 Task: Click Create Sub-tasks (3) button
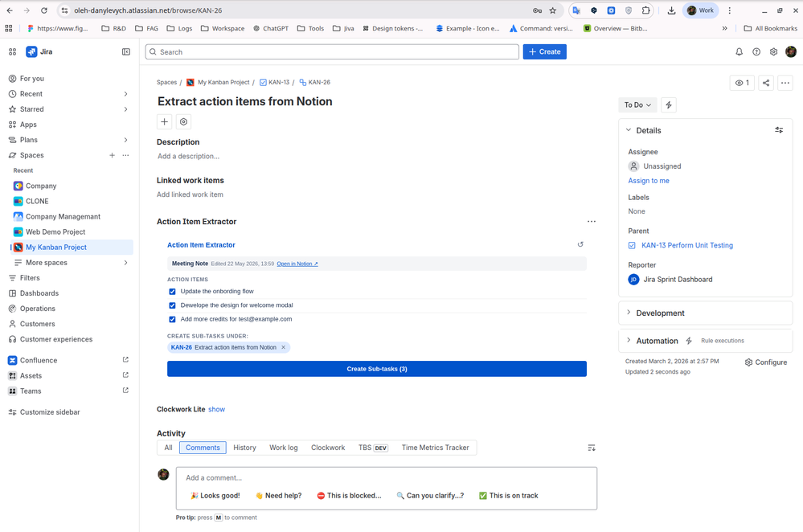[376, 369]
